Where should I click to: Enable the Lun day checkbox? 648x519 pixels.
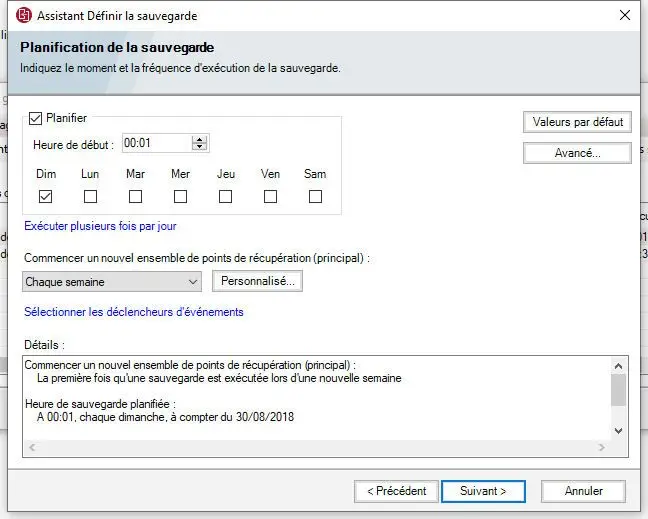(x=90, y=196)
